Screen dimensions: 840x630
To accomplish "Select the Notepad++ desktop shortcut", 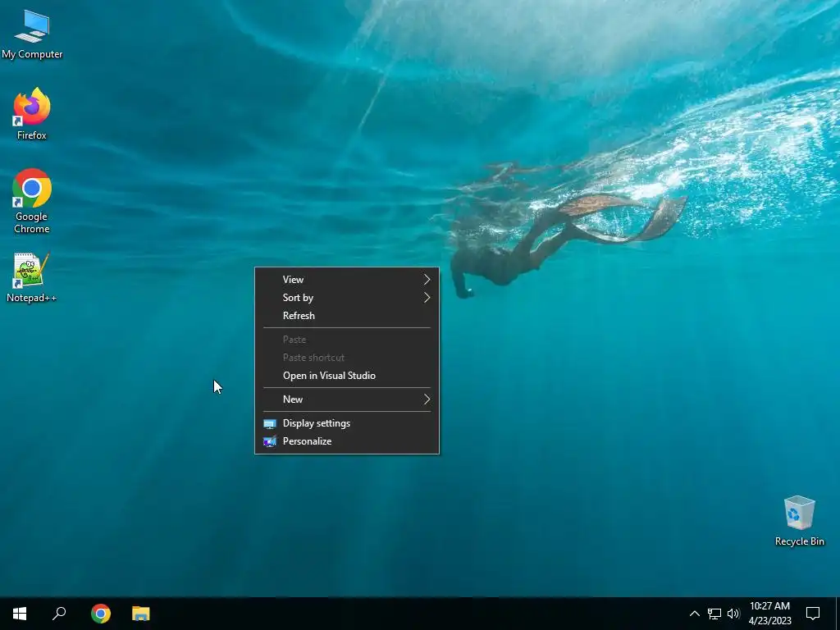I will (32, 277).
